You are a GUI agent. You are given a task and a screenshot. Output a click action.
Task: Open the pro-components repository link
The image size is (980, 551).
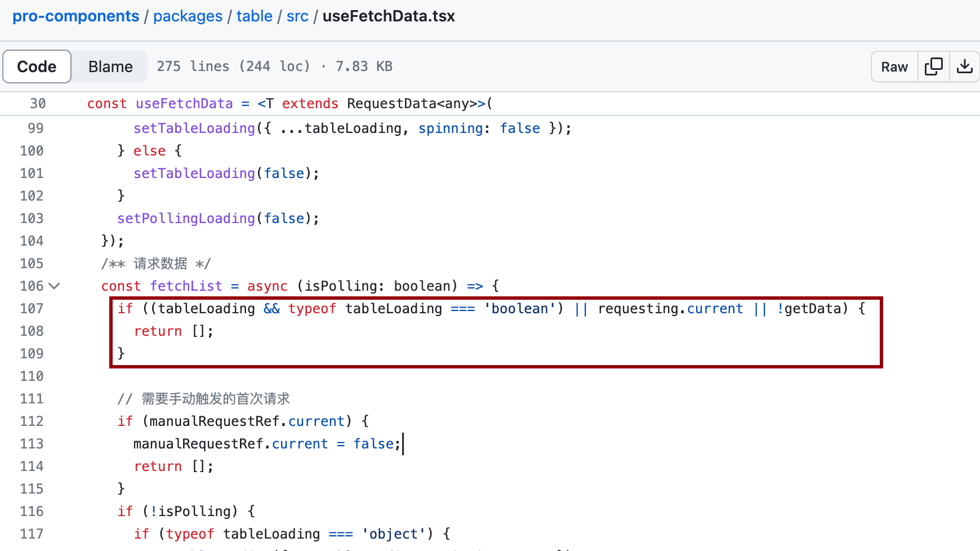76,16
